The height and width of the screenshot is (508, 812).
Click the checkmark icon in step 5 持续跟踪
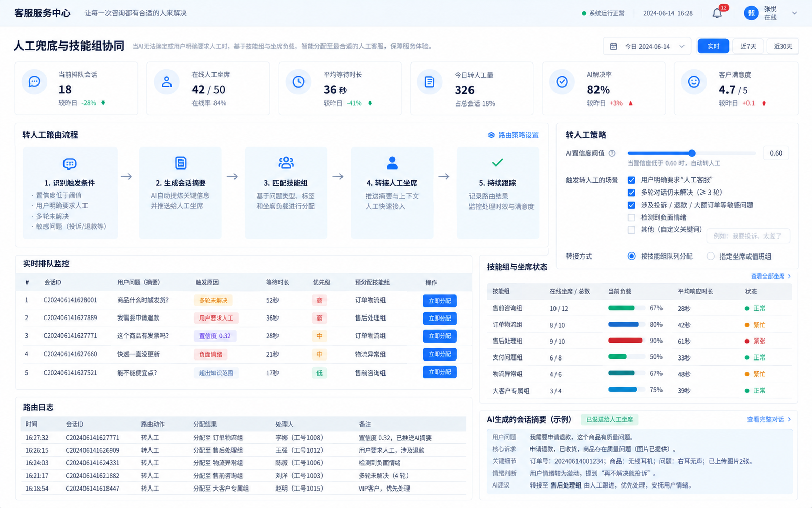tap(498, 163)
